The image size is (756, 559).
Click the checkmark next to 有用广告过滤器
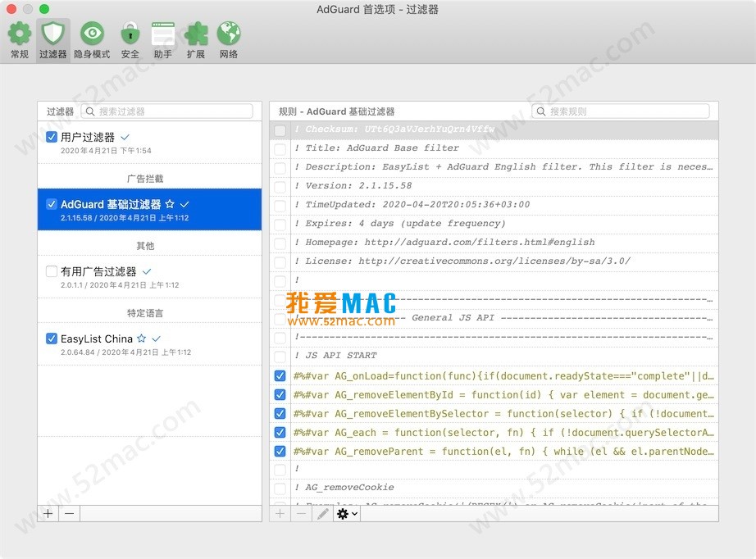point(147,271)
